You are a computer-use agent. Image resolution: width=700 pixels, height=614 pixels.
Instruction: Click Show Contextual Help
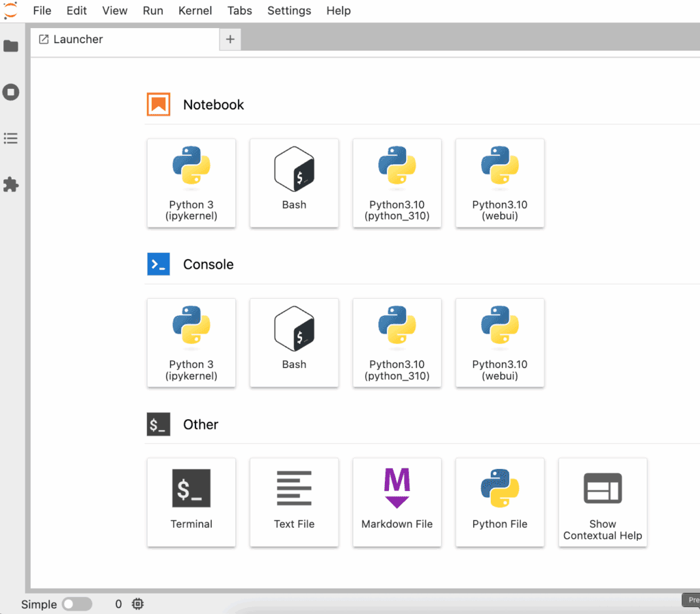[602, 502]
